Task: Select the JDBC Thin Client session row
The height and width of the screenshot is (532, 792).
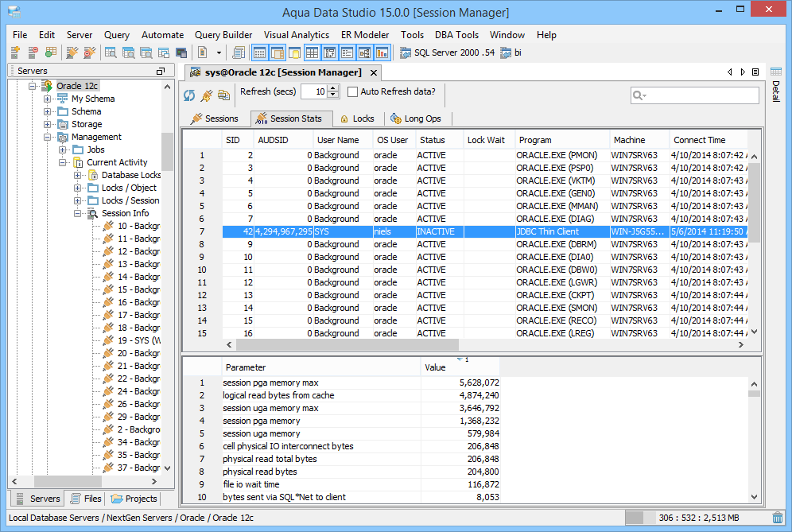Action: [x=485, y=231]
